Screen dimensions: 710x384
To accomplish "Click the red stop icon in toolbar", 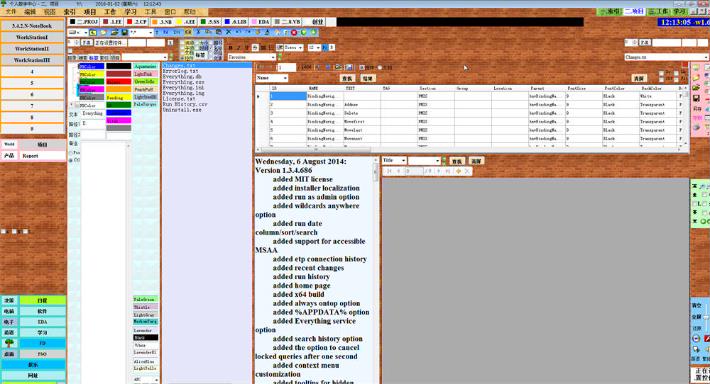I will 294,32.
